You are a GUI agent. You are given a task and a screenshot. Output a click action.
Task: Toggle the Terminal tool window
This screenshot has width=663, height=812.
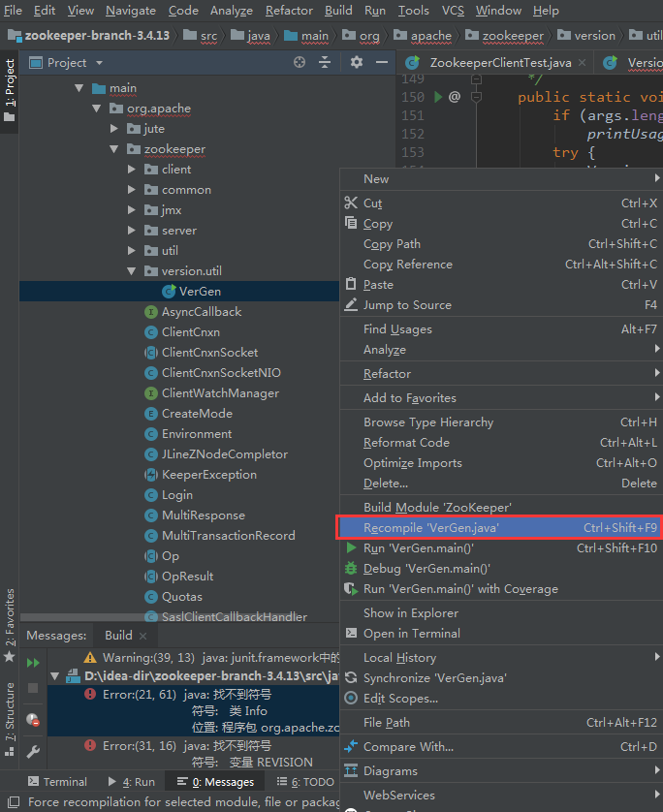57,782
